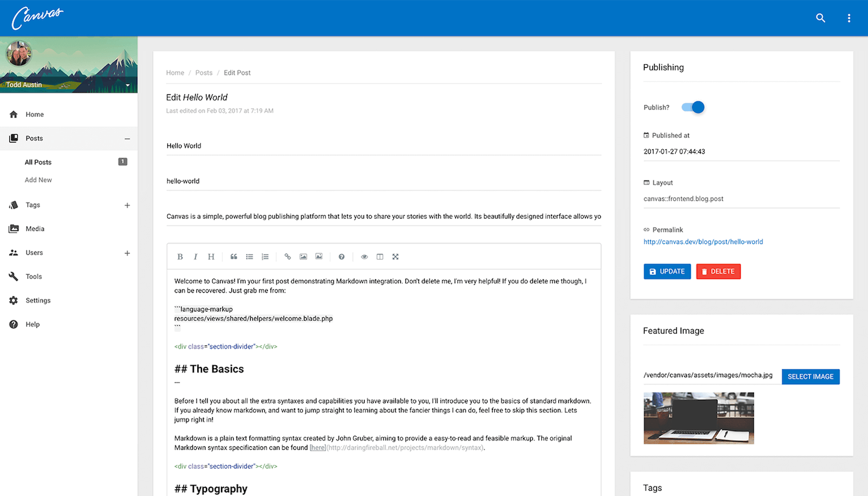
Task: Click the Help question icon in sidebar
Action: point(13,324)
